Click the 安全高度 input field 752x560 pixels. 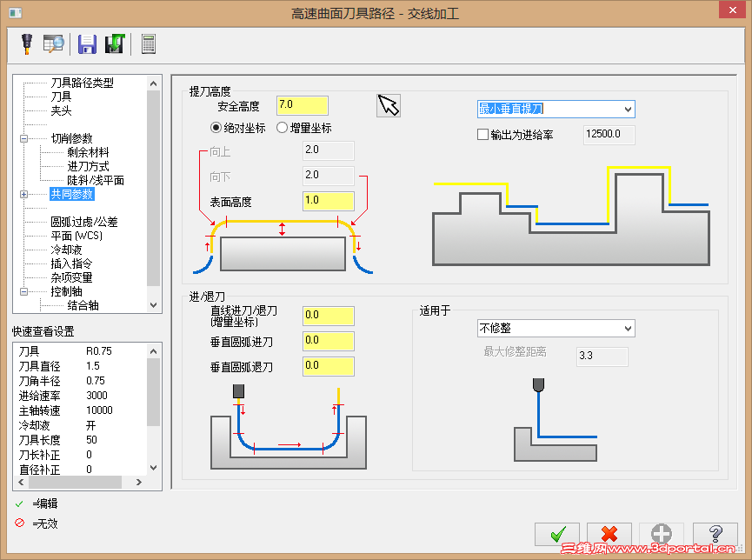303,105
